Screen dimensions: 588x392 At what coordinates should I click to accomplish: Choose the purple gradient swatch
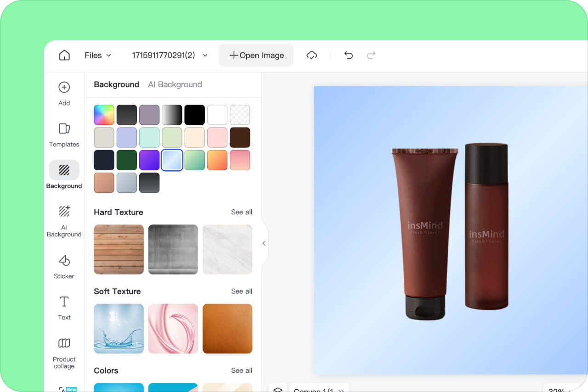149,160
